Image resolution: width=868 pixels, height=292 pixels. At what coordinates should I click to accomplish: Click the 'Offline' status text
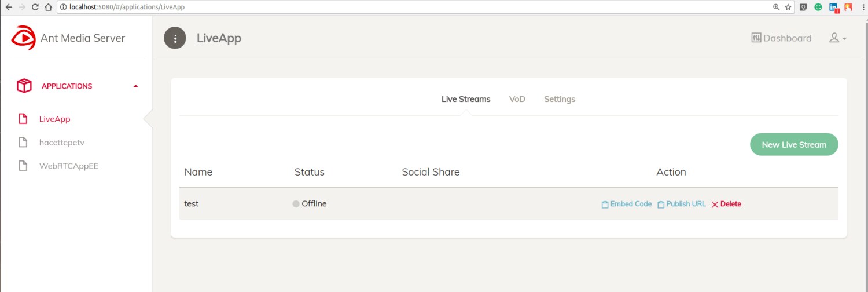pyautogui.click(x=314, y=204)
